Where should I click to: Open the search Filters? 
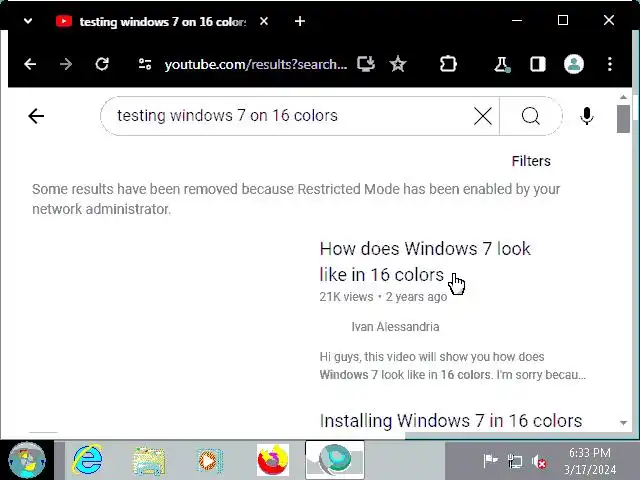click(x=531, y=161)
